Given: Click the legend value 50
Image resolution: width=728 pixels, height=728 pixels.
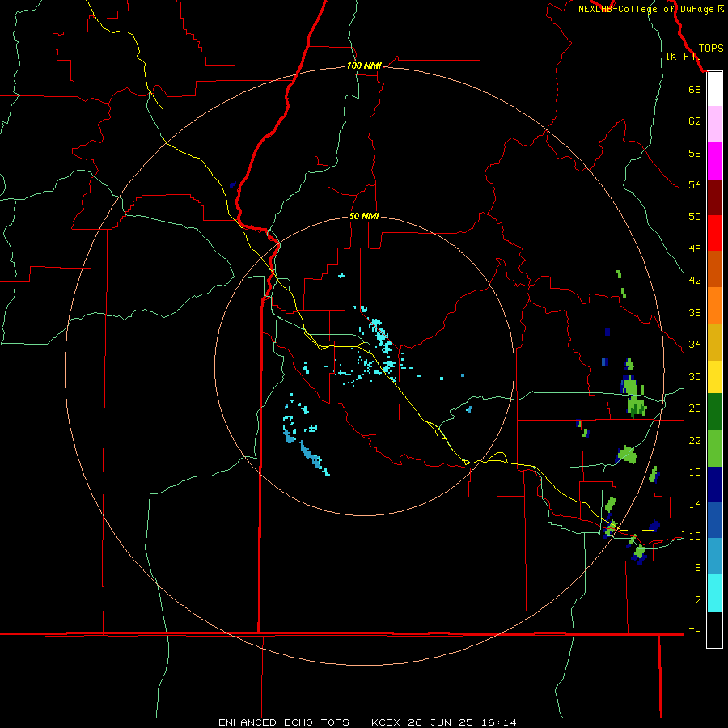Looking at the screenshot, I should 695,216.
